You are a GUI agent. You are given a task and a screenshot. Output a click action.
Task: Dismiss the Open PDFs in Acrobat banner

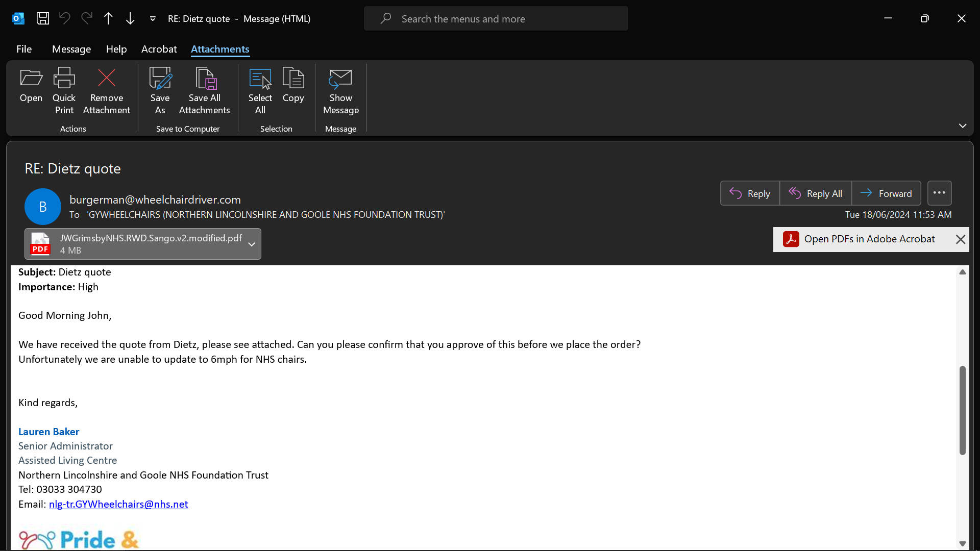click(960, 239)
